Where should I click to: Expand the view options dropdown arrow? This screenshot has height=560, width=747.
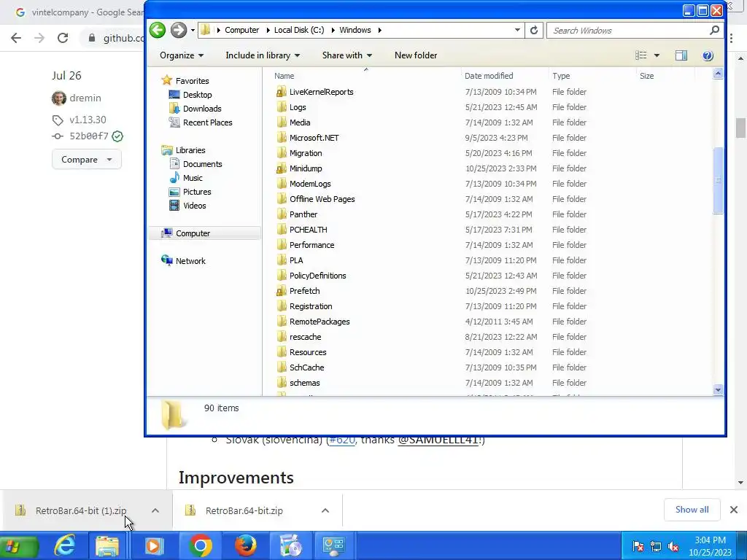pyautogui.click(x=657, y=55)
